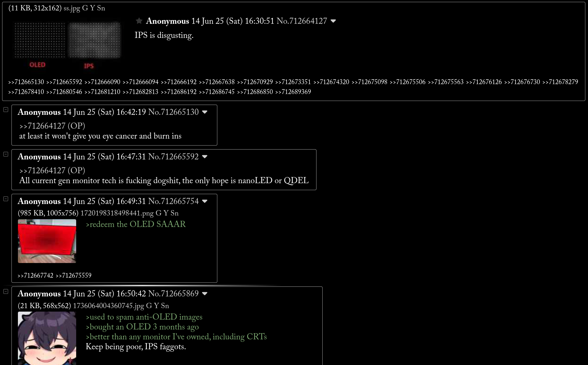Follow backlink >>712682813 under the OP
The image size is (588, 365).
tap(141, 92)
